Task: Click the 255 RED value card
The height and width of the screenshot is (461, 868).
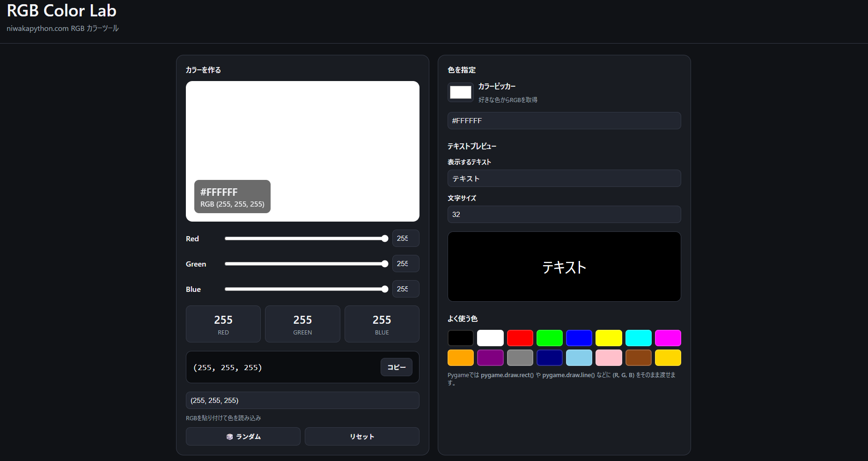Action: (223, 324)
